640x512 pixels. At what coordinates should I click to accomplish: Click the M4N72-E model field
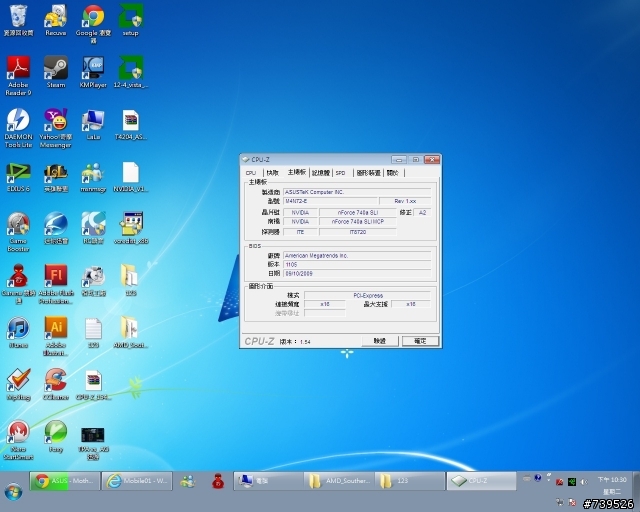pos(330,201)
